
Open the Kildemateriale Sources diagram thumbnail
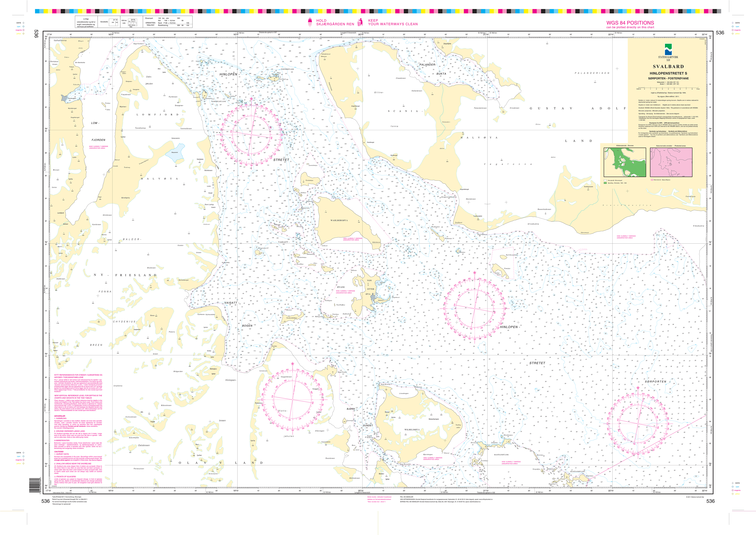pyautogui.click(x=625, y=162)
